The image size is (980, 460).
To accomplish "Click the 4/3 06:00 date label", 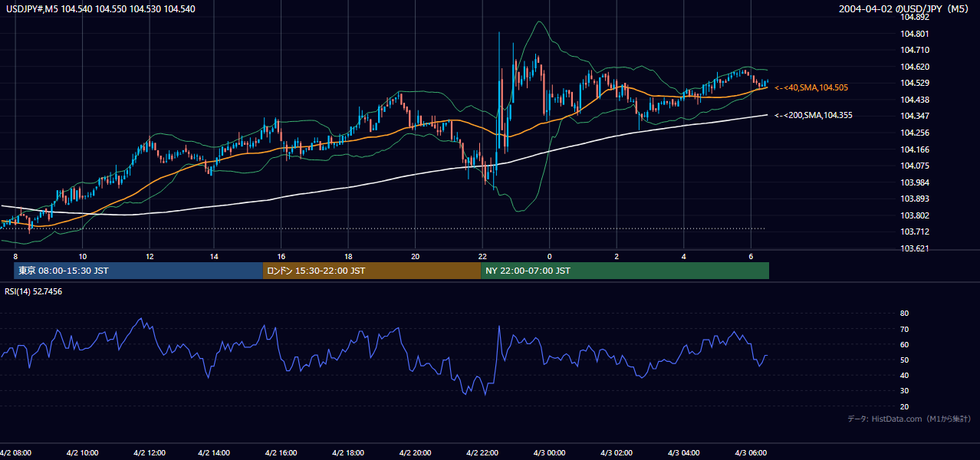I will coord(750,452).
